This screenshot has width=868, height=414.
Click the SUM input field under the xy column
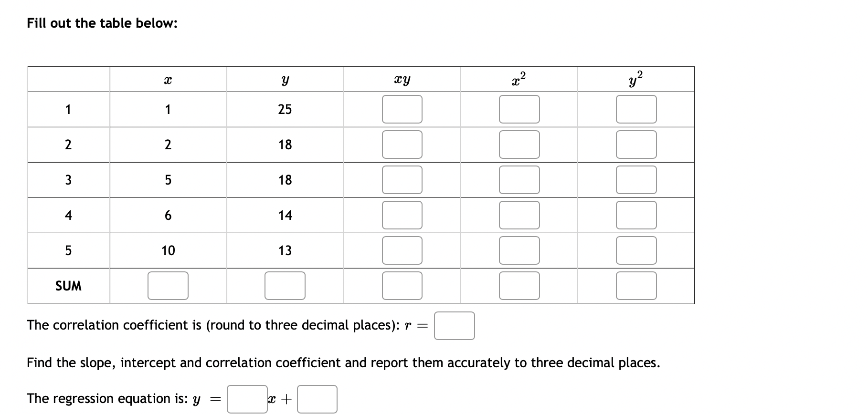tap(402, 286)
